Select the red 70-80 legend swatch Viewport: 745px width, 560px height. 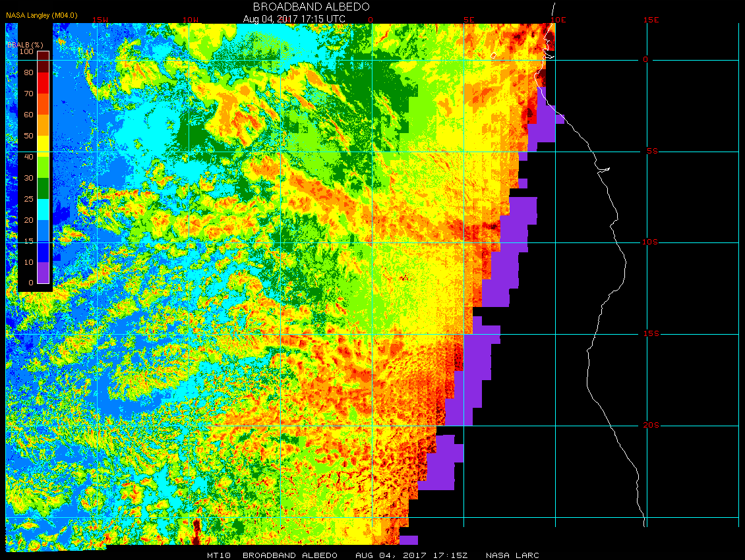coord(44,82)
